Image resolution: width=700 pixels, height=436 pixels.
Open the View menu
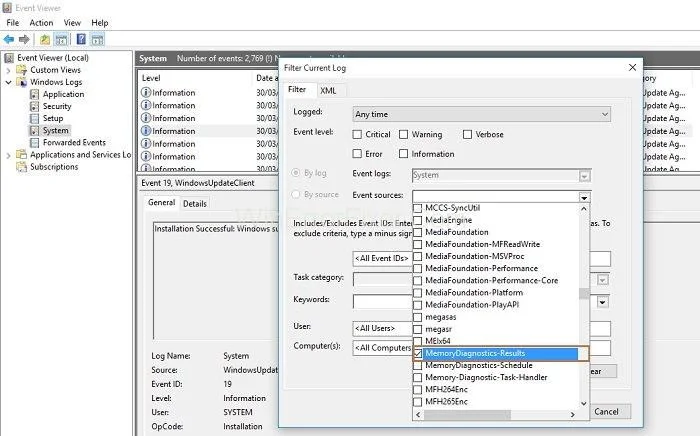click(72, 23)
